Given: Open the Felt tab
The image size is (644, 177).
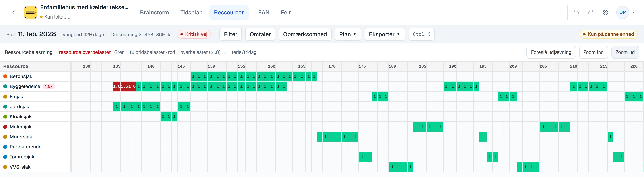Looking at the screenshot, I should pyautogui.click(x=286, y=12).
